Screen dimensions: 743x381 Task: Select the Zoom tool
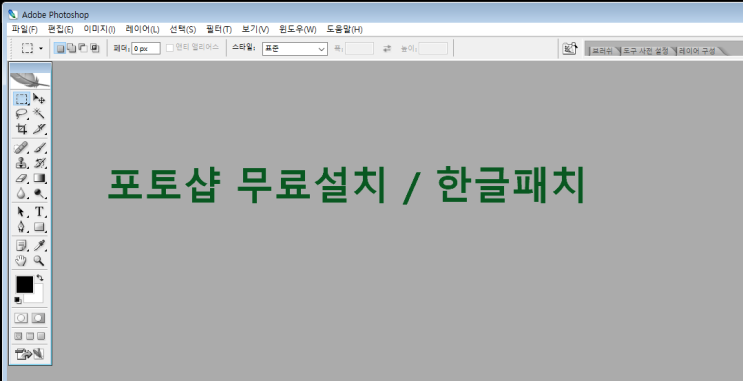point(39,261)
